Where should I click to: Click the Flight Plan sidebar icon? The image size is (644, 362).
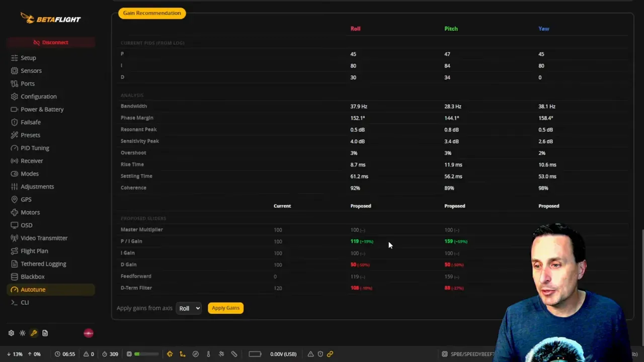pyautogui.click(x=15, y=251)
